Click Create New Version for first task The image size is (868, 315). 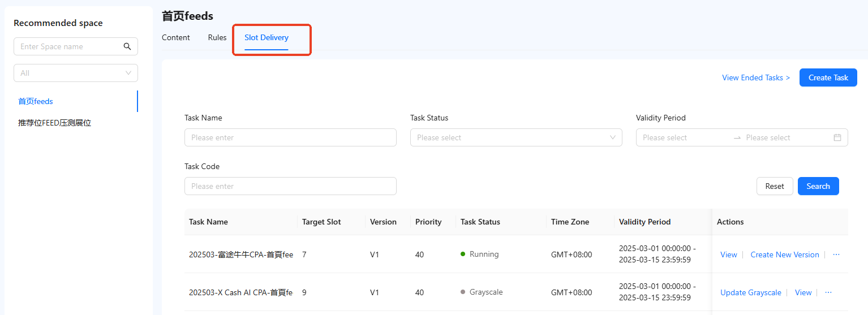(x=785, y=254)
